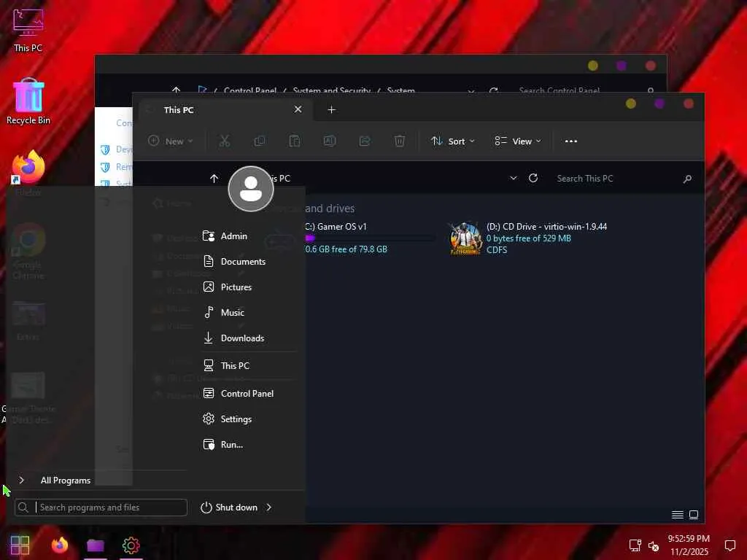Launch the Run... dialog
The image size is (747, 560).
223,445
